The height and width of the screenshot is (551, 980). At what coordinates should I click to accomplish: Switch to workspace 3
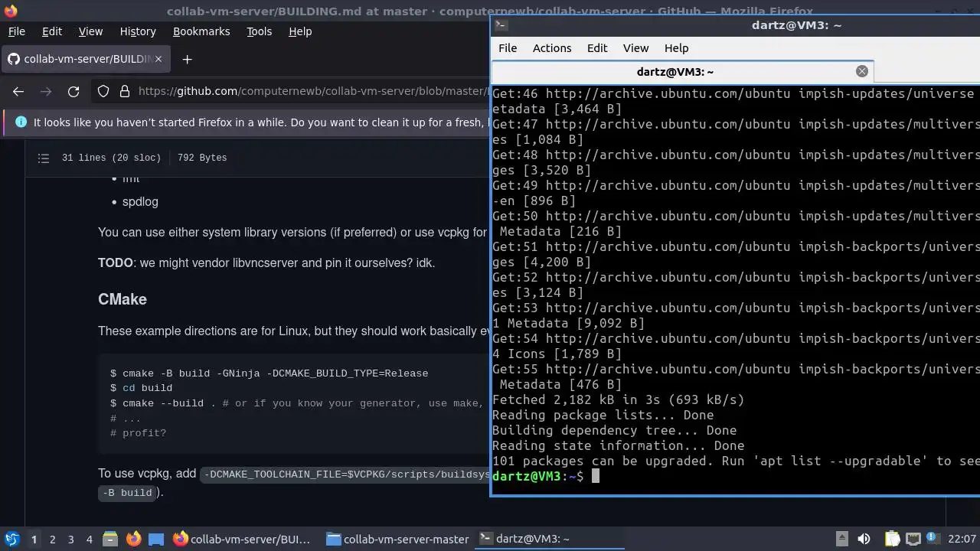click(70, 539)
